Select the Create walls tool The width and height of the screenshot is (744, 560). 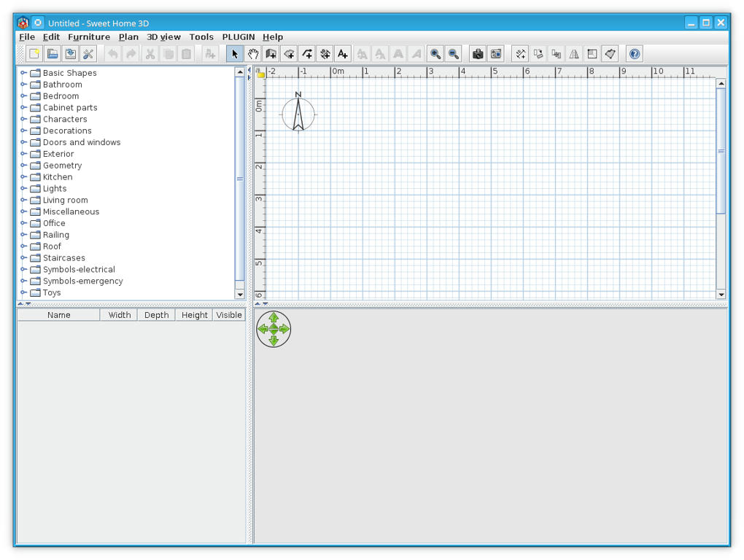pyautogui.click(x=271, y=54)
